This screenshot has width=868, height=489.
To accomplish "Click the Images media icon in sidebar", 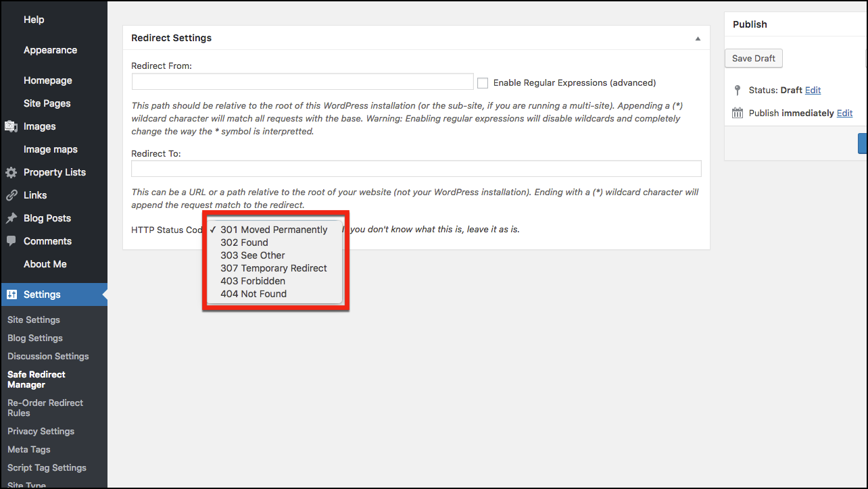I will coord(11,126).
